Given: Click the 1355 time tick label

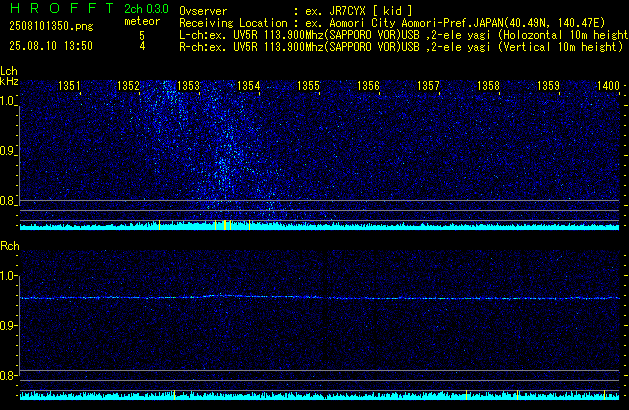Looking at the screenshot, I should pyautogui.click(x=308, y=86).
